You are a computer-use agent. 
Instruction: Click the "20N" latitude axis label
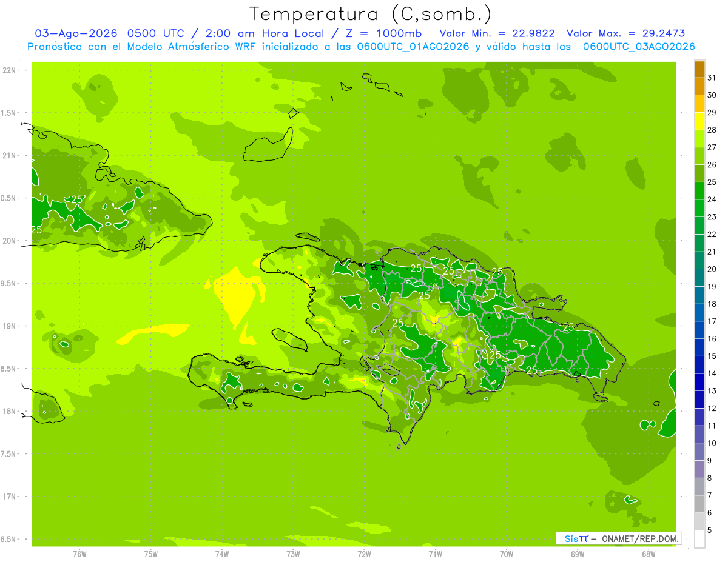10,241
